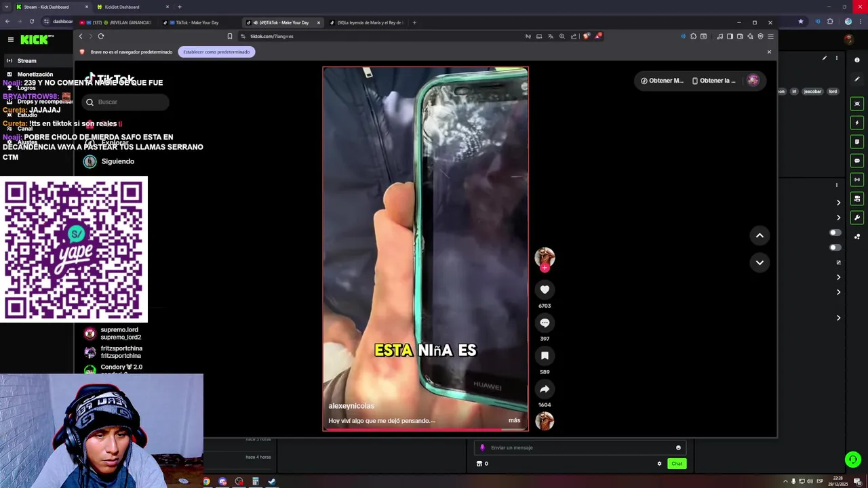Click 'Establecer como predeterminado' button
Image resolution: width=868 pixels, height=488 pixels.
pos(216,52)
